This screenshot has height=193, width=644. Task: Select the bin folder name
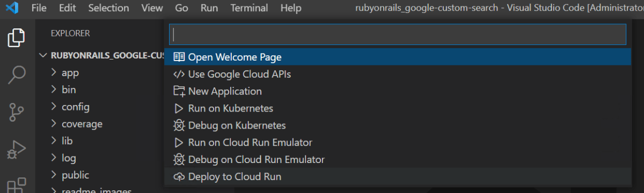pyautogui.click(x=69, y=90)
